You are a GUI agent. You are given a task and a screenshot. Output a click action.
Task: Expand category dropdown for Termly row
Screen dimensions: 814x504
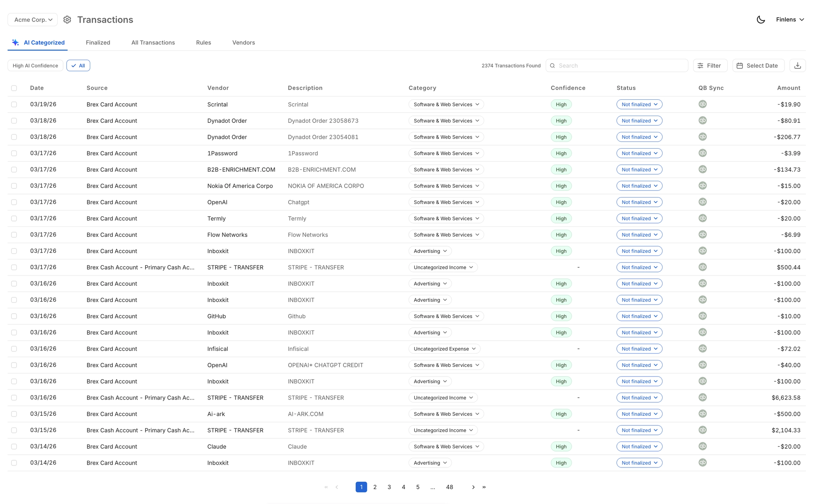(446, 218)
